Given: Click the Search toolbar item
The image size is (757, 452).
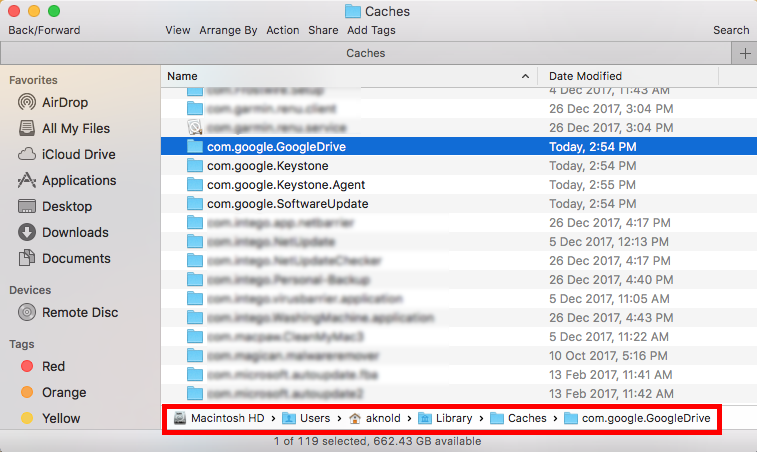Looking at the screenshot, I should [x=731, y=30].
